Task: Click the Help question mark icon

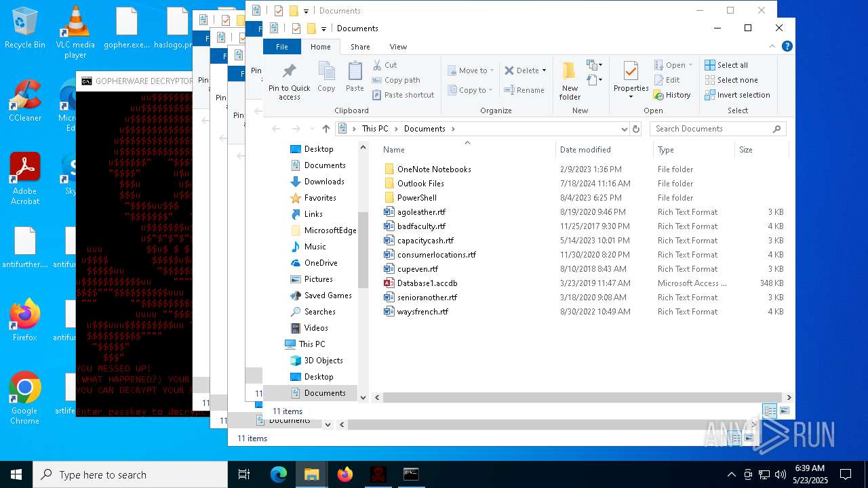Action: [x=787, y=46]
